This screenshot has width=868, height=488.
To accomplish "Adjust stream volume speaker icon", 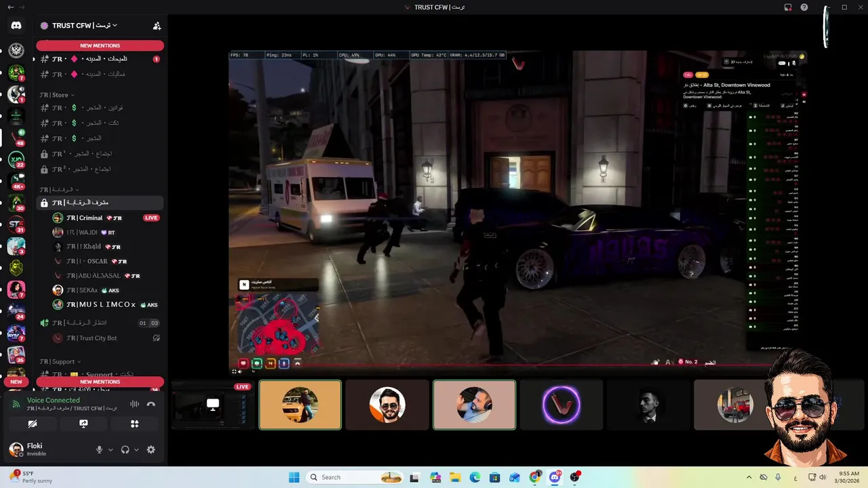I will click(240, 371).
